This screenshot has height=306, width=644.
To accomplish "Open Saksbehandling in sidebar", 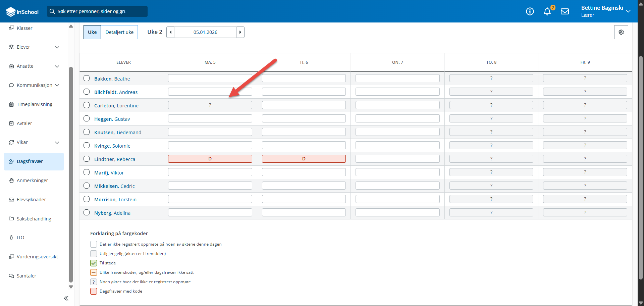I will point(34,219).
